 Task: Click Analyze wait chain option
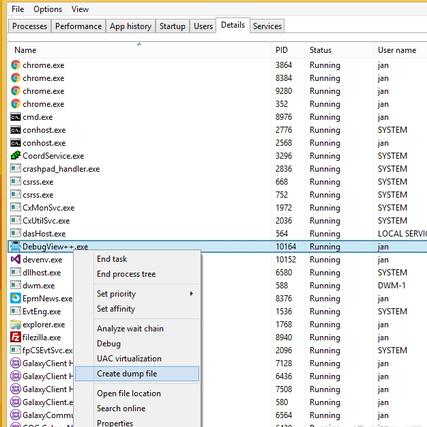click(130, 329)
